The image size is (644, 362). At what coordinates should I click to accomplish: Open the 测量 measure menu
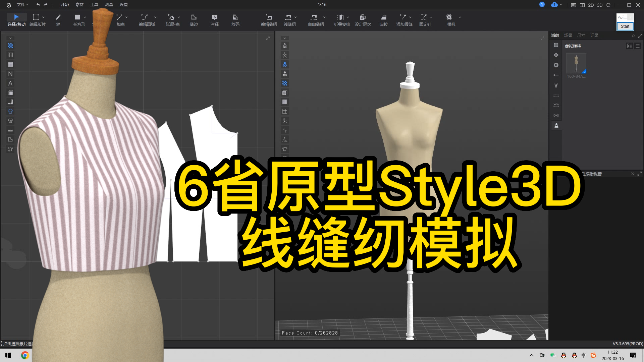point(109,4)
